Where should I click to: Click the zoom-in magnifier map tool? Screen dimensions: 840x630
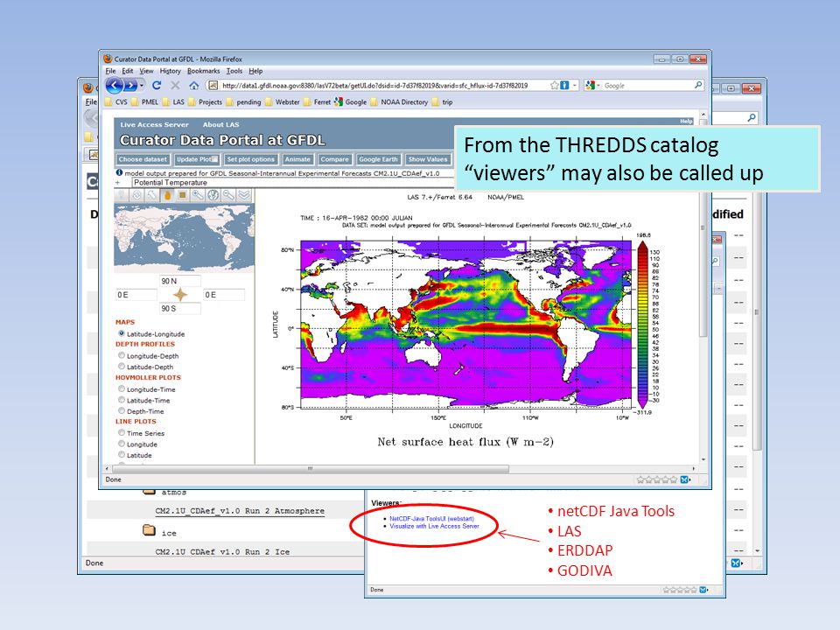198,195
